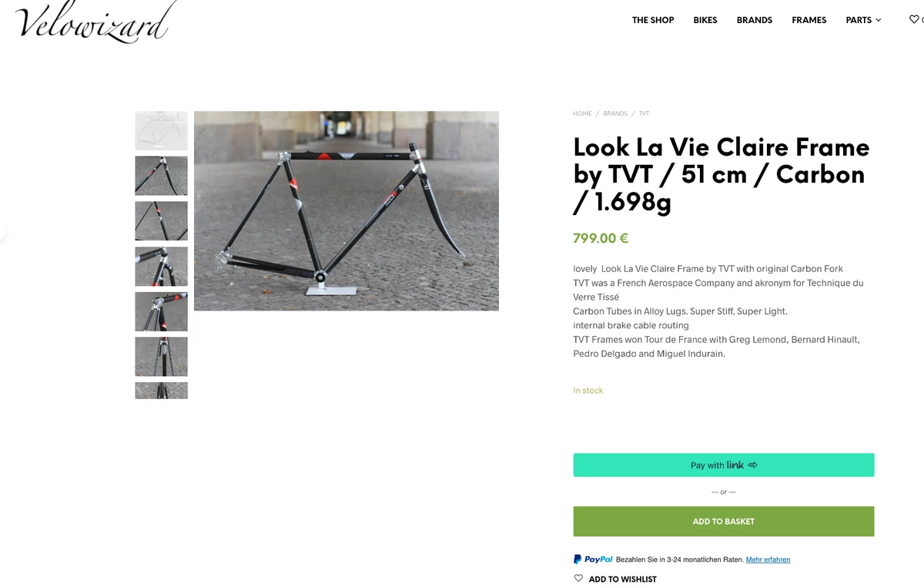The image size is (924, 588).
Task: Click heart icon beside Add to Wishlist
Action: click(x=578, y=578)
